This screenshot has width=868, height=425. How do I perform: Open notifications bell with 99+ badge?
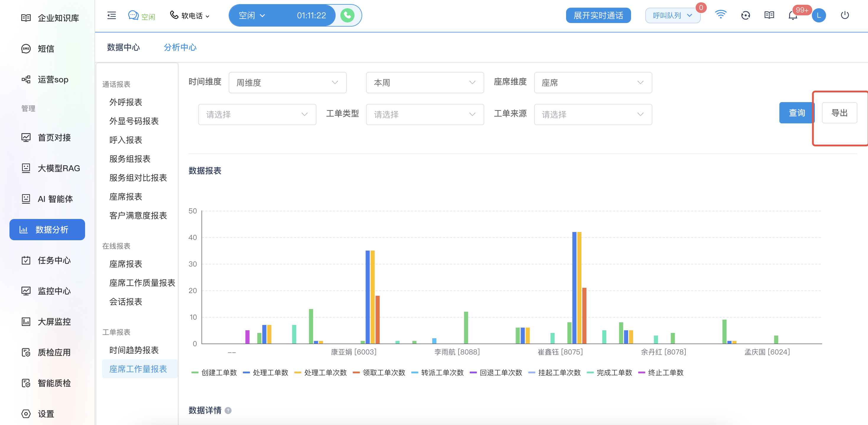793,15
